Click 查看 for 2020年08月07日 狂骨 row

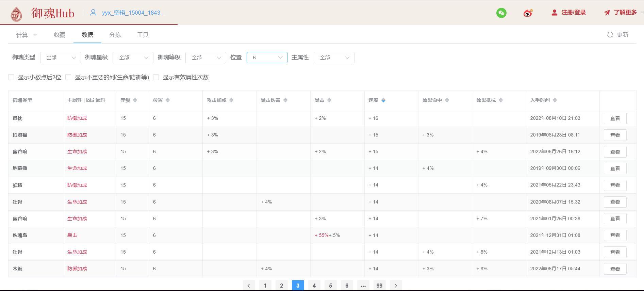click(x=615, y=202)
